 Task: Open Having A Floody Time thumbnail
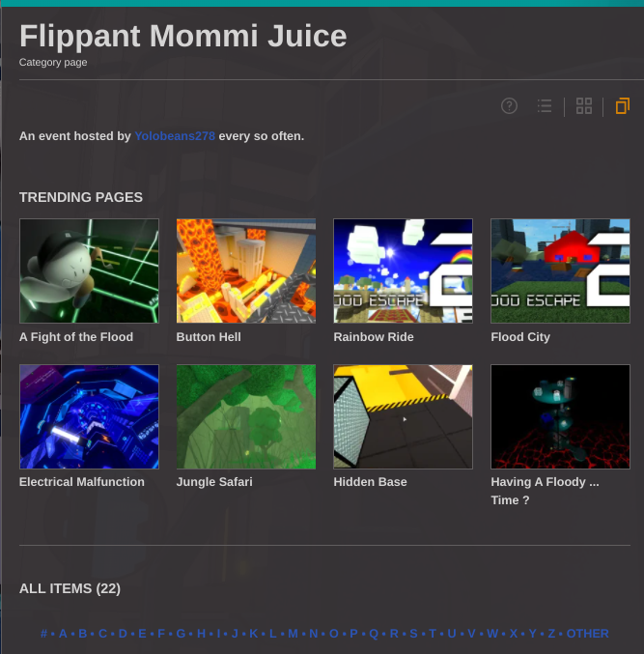560,416
